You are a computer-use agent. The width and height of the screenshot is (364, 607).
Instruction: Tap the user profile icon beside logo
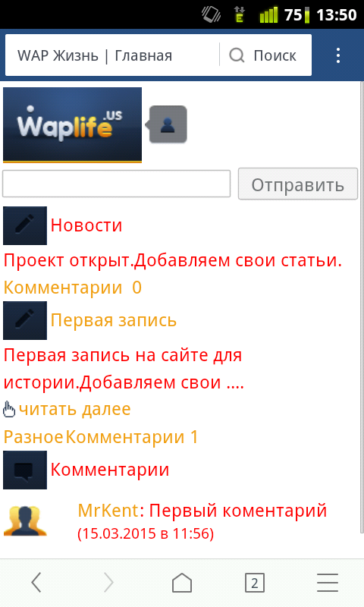pos(167,124)
